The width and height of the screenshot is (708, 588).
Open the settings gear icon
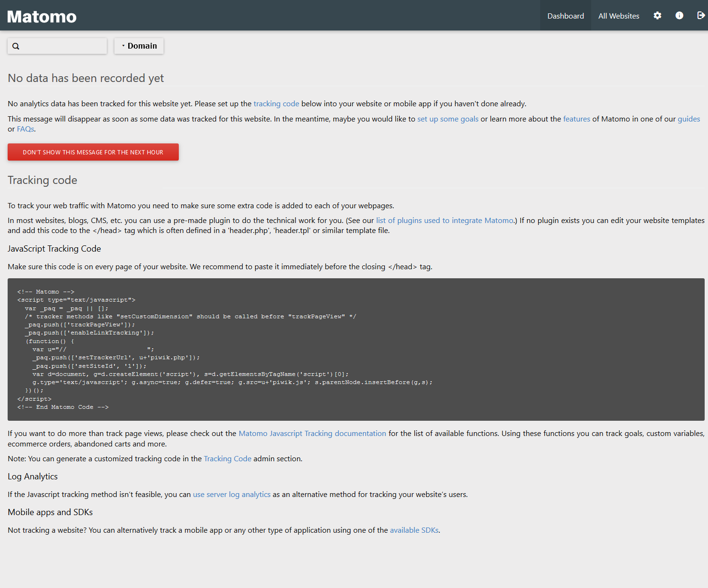point(657,16)
